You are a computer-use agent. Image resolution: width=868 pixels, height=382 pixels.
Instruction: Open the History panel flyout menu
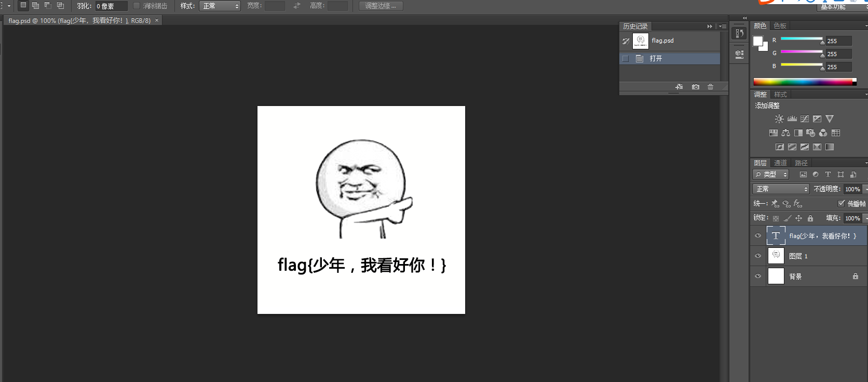pos(723,27)
